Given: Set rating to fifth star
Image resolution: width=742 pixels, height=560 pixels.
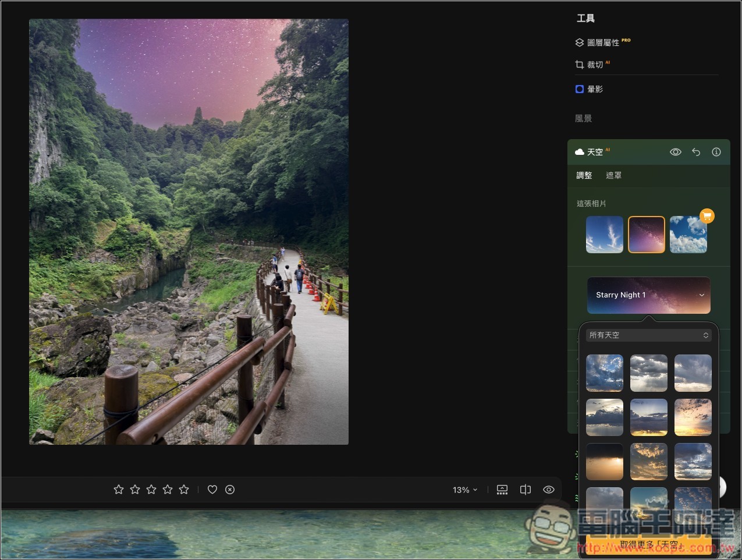Looking at the screenshot, I should click(x=184, y=490).
